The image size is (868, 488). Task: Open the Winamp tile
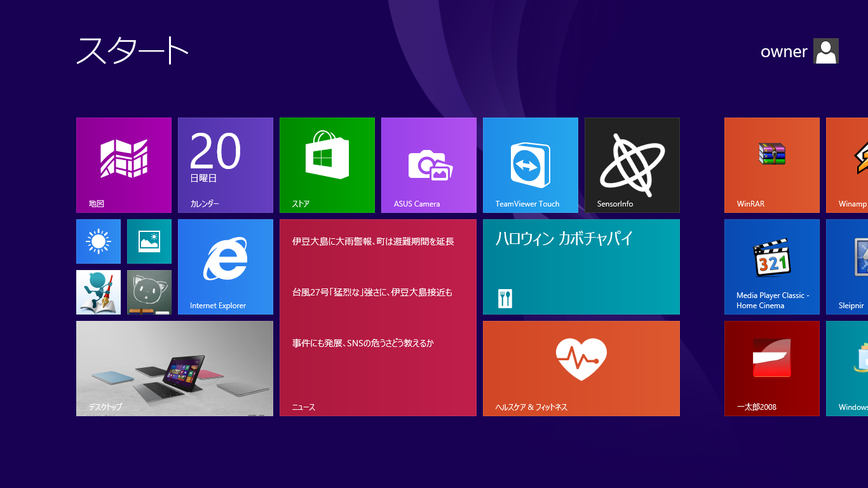pos(847,165)
